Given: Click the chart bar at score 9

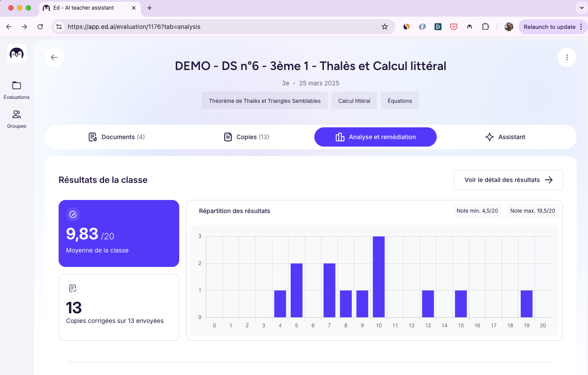Looking at the screenshot, I should pyautogui.click(x=362, y=304).
